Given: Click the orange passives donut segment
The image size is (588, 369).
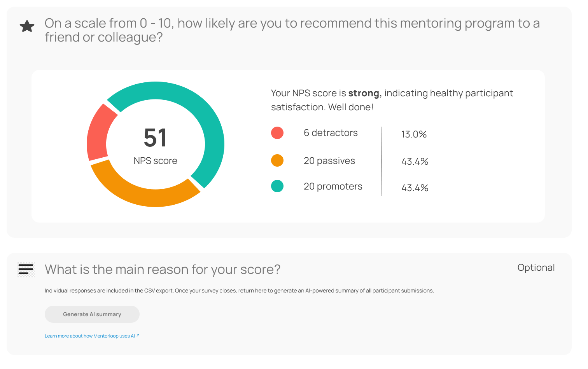Looking at the screenshot, I should 140,193.
